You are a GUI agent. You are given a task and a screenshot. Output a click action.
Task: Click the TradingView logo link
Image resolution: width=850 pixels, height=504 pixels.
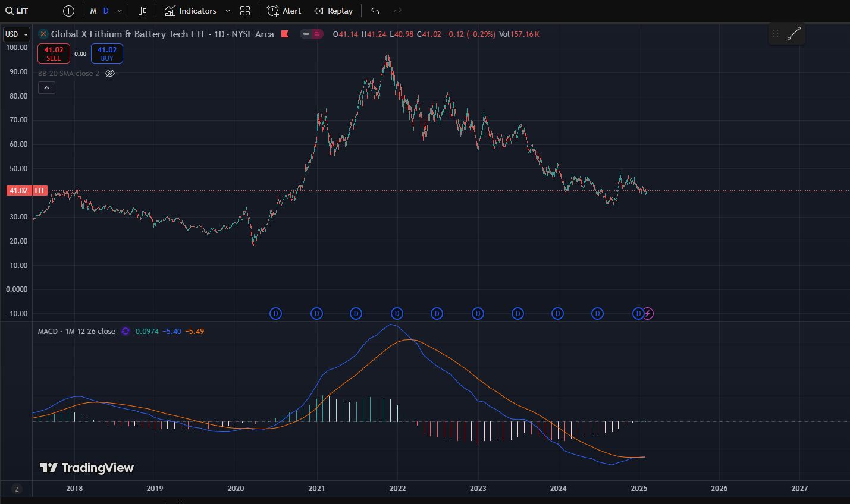[87, 468]
